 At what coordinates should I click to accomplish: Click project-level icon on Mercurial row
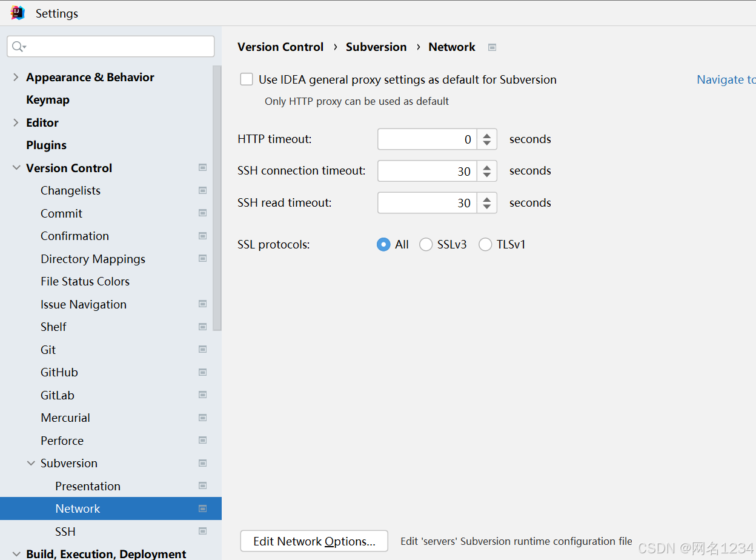tap(203, 418)
